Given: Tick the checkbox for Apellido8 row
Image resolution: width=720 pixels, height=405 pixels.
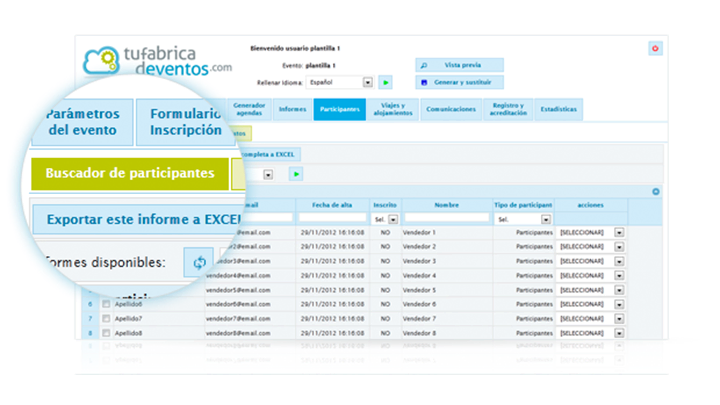Looking at the screenshot, I should click(107, 332).
